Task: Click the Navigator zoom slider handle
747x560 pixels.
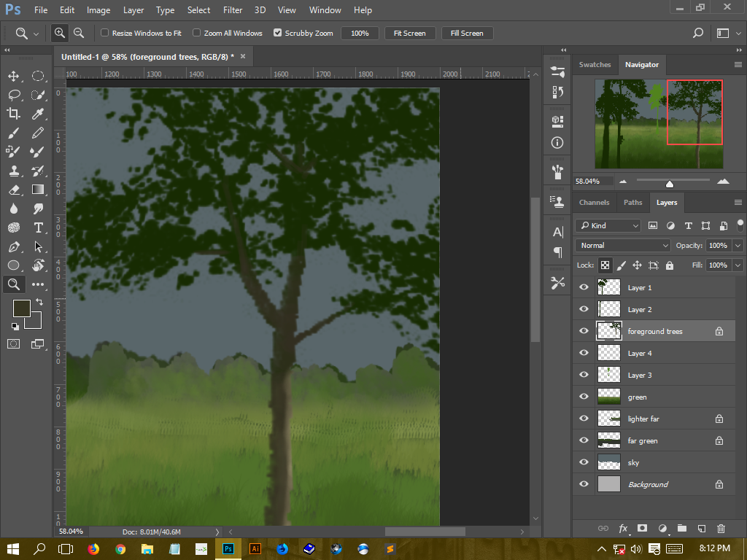Action: tap(670, 184)
